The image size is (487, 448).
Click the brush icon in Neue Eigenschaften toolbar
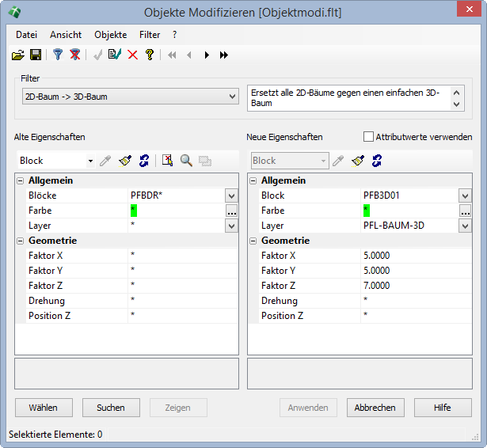pos(357,161)
